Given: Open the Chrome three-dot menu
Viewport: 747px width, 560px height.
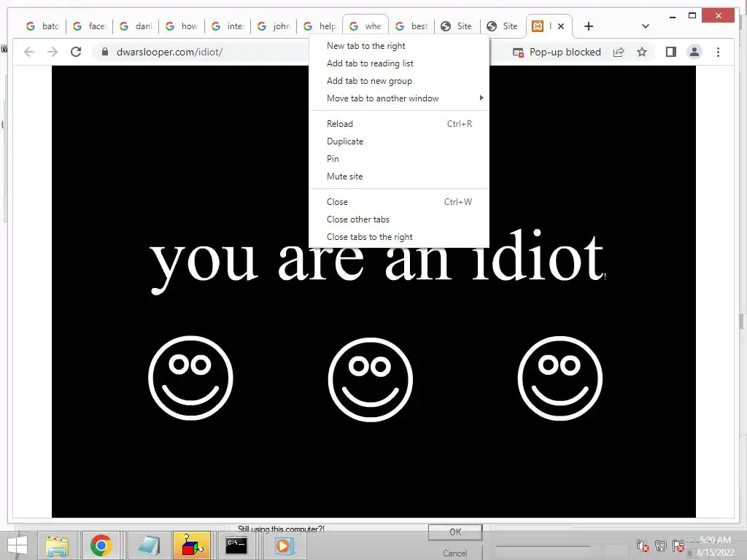Looking at the screenshot, I should coord(718,52).
